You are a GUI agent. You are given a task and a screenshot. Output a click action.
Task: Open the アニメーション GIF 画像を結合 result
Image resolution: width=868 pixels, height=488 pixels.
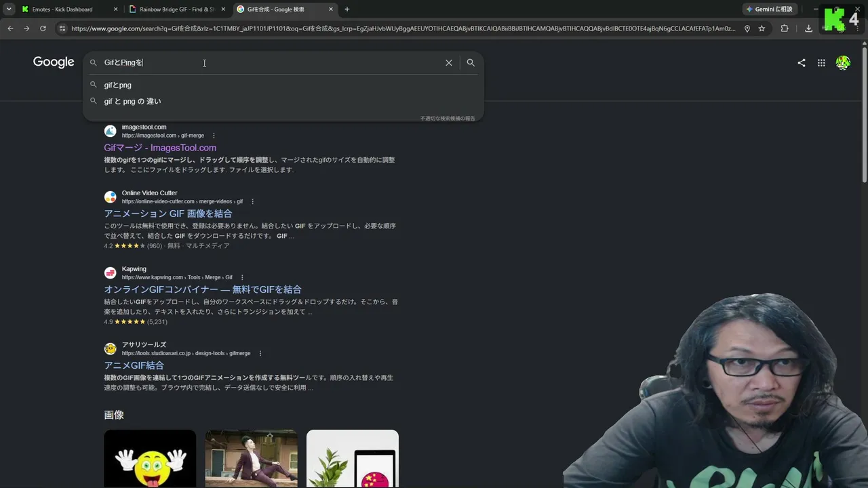[168, 213]
